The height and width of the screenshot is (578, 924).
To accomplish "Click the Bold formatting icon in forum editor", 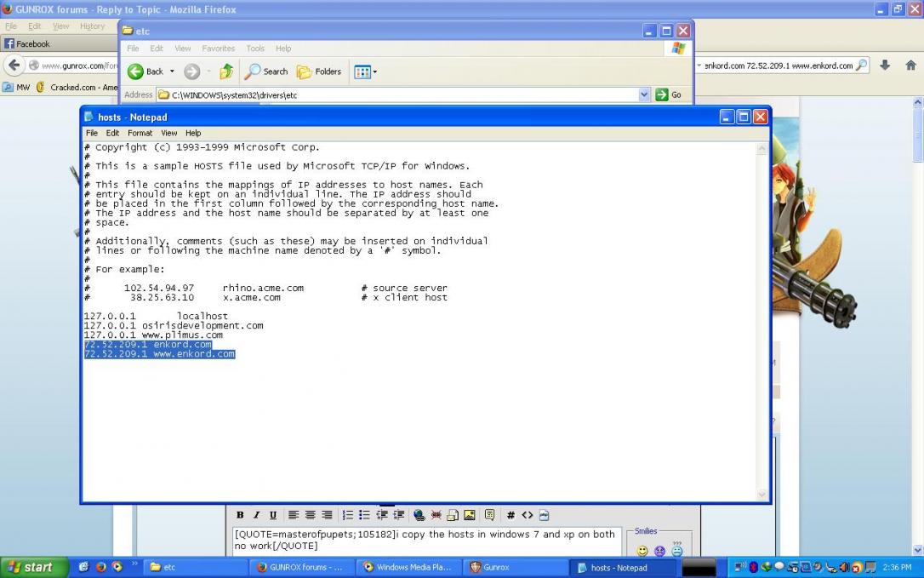I will [x=240, y=515].
